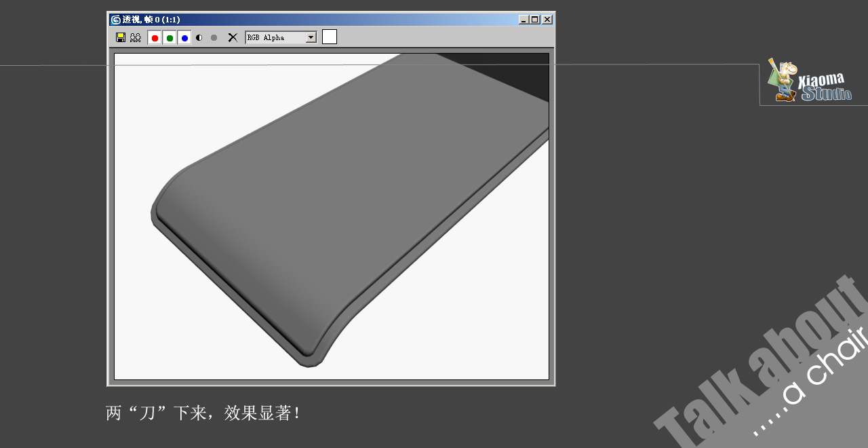868x448 pixels.
Task: Minimize the render frame window
Action: (x=524, y=20)
